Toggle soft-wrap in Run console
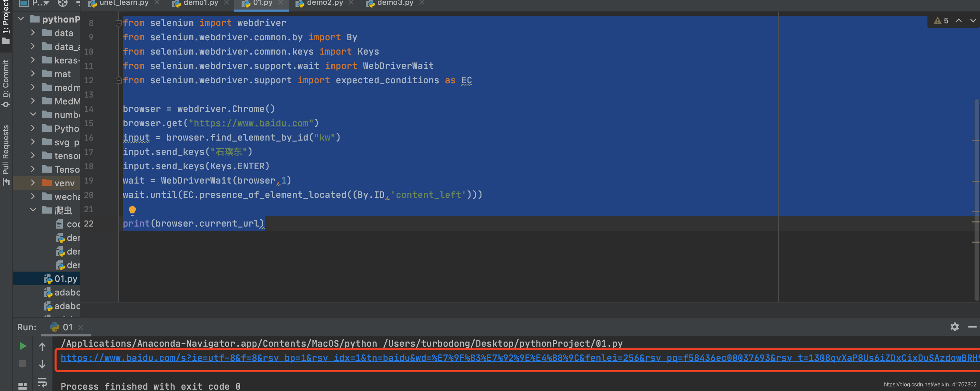Image resolution: width=980 pixels, height=391 pixels. (x=42, y=382)
